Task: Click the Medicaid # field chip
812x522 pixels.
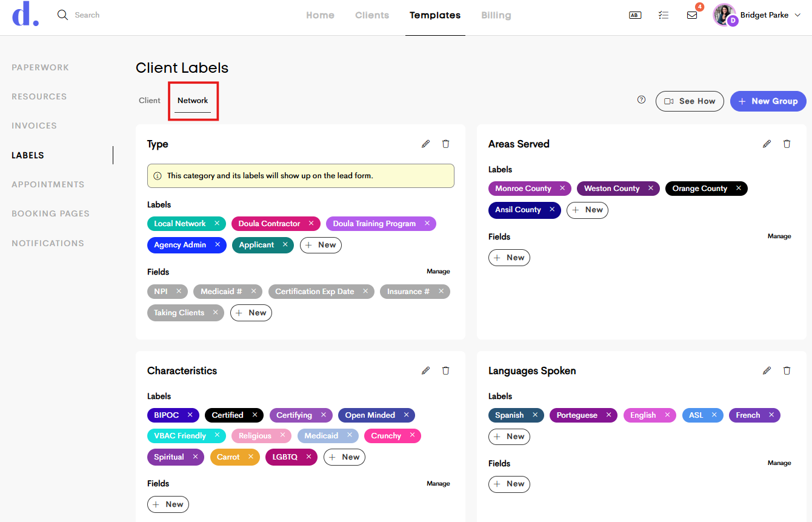Action: (x=228, y=292)
